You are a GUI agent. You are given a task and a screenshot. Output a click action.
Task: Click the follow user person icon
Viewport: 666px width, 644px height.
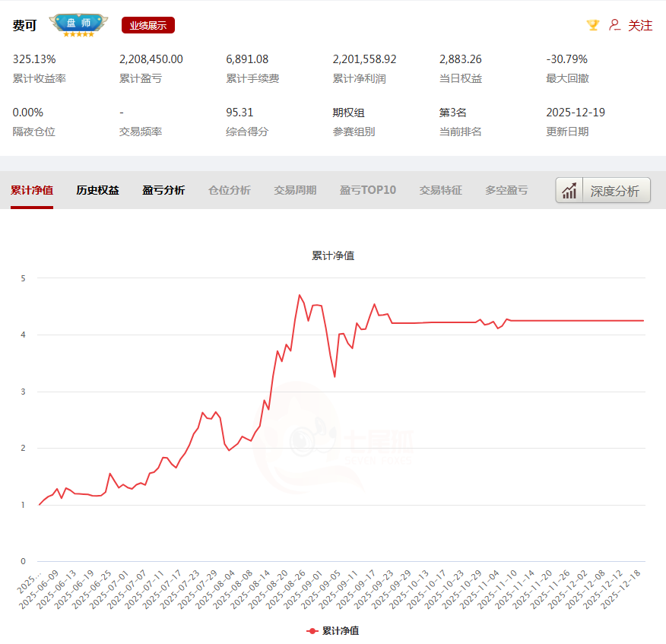[x=614, y=25]
